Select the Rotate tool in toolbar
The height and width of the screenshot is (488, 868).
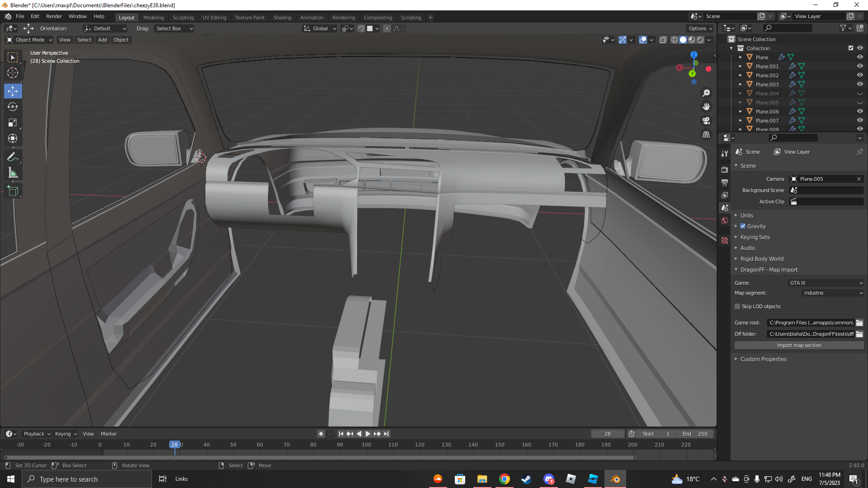[13, 107]
